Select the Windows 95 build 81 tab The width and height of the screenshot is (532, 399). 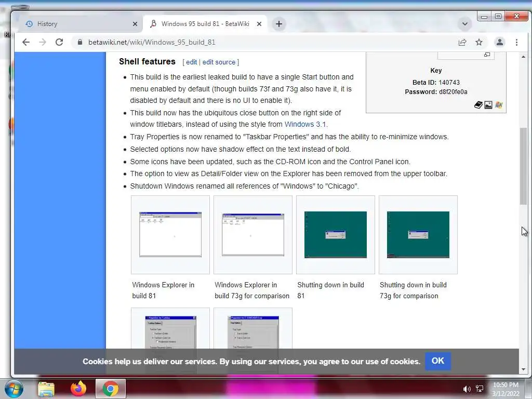(x=205, y=24)
